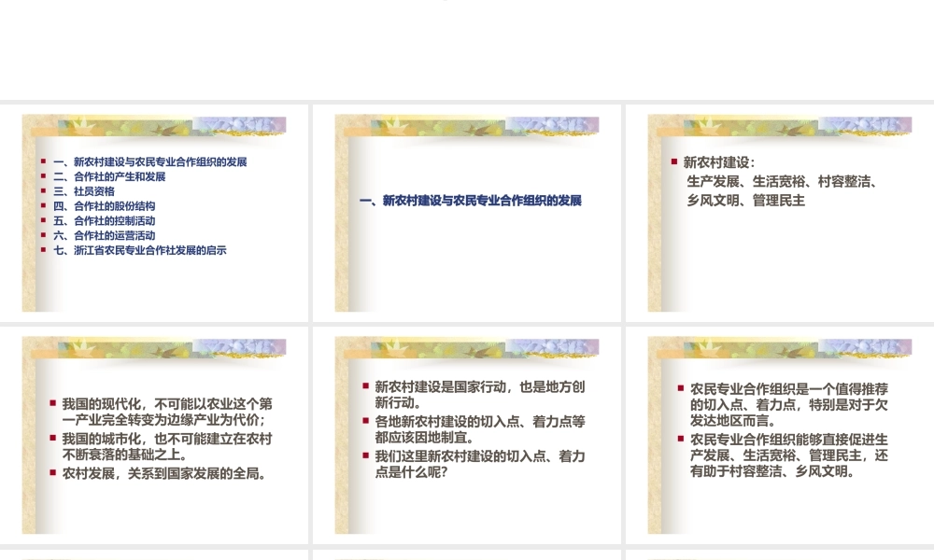Click outline item '六、合作社的运营活动'

click(x=105, y=235)
